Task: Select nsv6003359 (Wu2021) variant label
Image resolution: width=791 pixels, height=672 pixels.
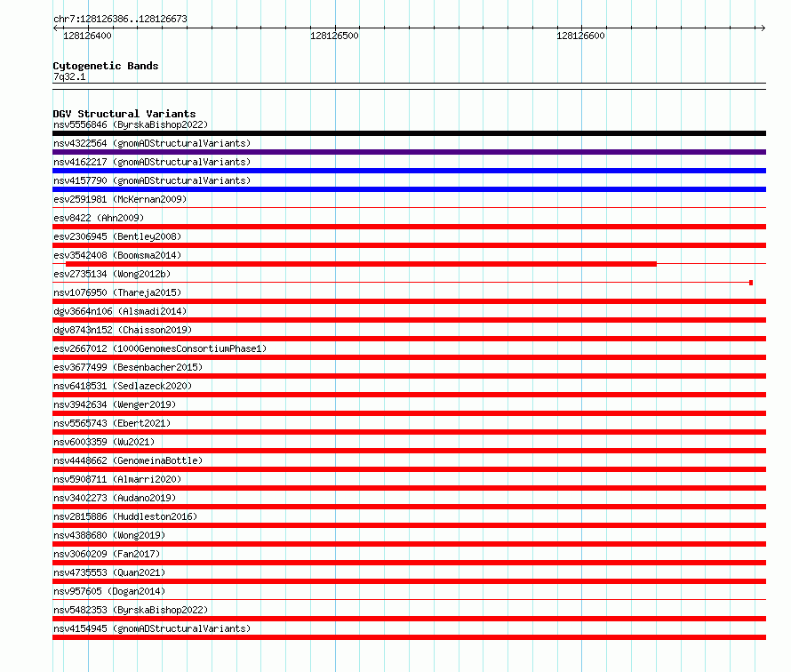Action: [104, 442]
